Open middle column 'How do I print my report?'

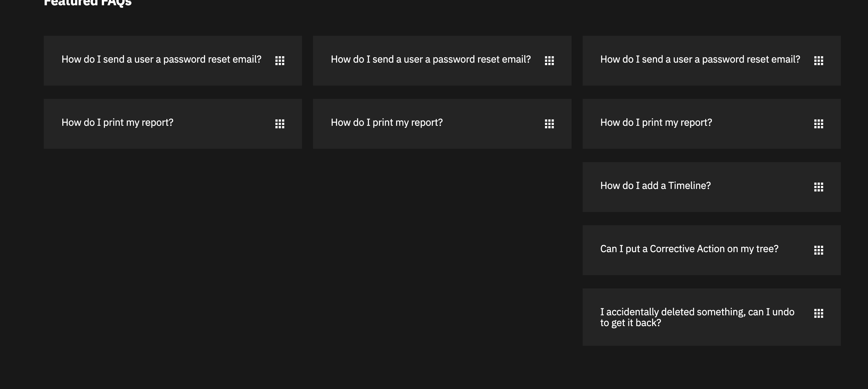(x=386, y=122)
